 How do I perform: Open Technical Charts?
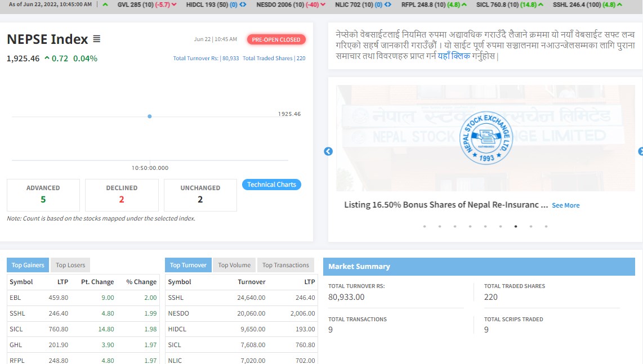point(271,185)
